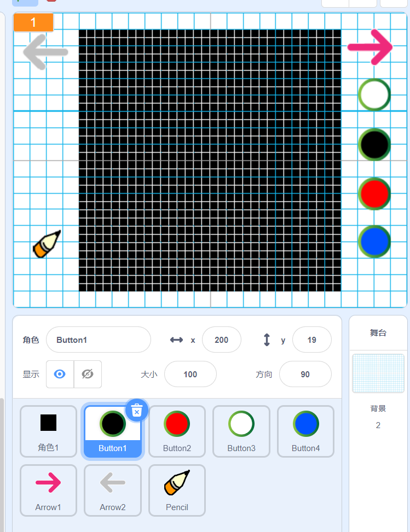Open the direction field showing 90

click(305, 374)
